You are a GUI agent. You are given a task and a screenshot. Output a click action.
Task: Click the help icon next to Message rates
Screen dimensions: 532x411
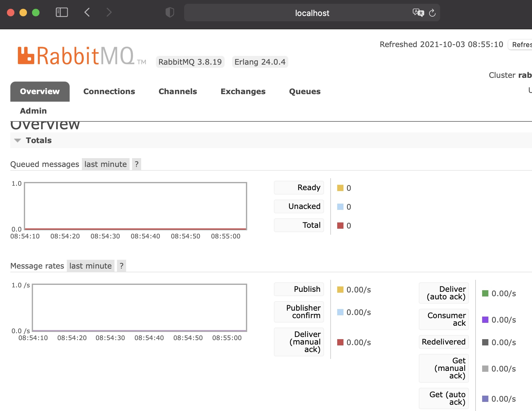tap(121, 265)
